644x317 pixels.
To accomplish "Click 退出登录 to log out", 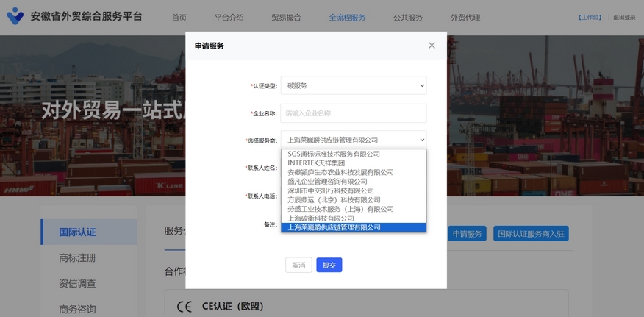I will [624, 18].
